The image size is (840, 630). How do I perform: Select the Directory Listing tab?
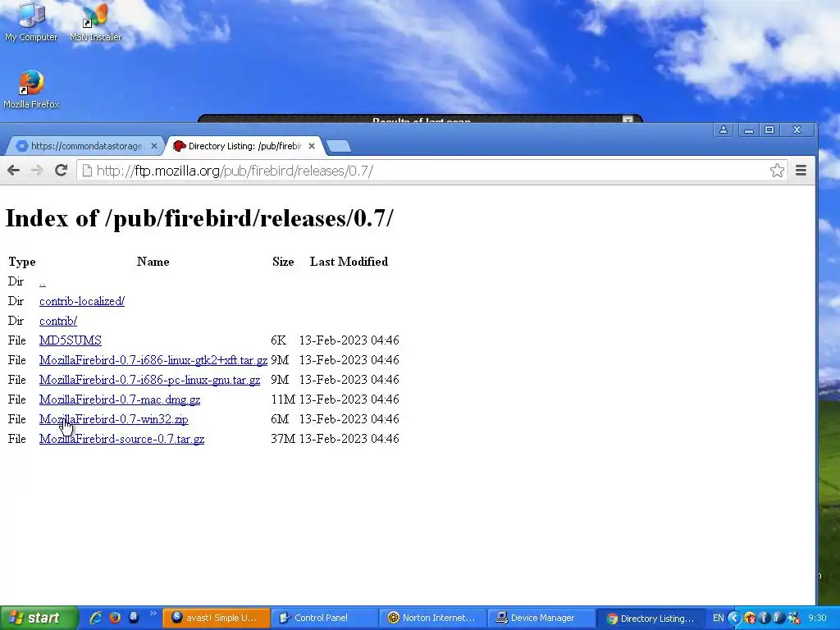click(x=244, y=146)
